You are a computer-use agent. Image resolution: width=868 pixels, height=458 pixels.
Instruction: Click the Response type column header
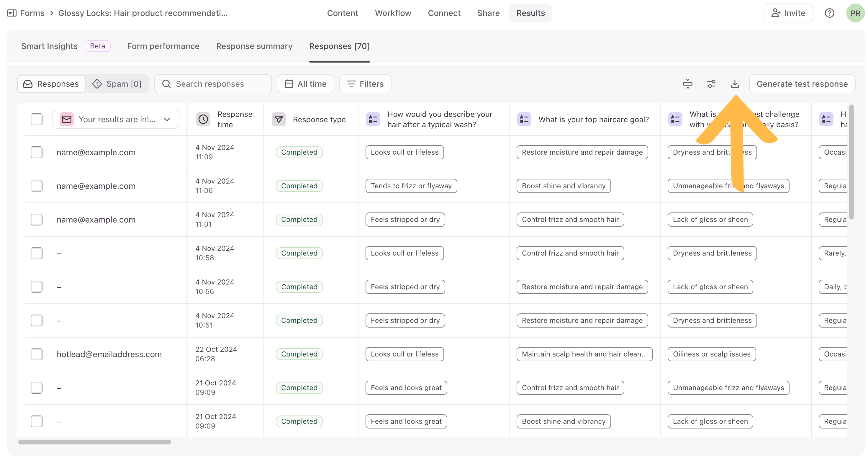(x=311, y=119)
